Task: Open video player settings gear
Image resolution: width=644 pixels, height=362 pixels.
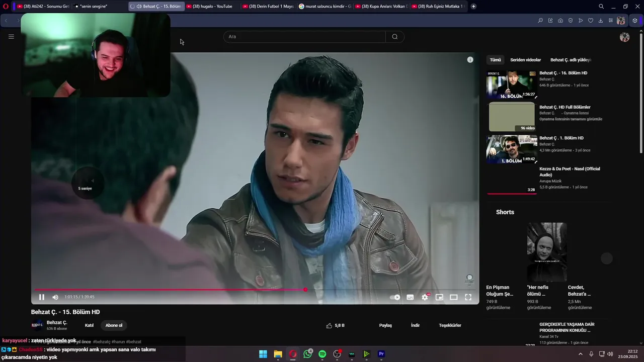Action: click(x=425, y=297)
